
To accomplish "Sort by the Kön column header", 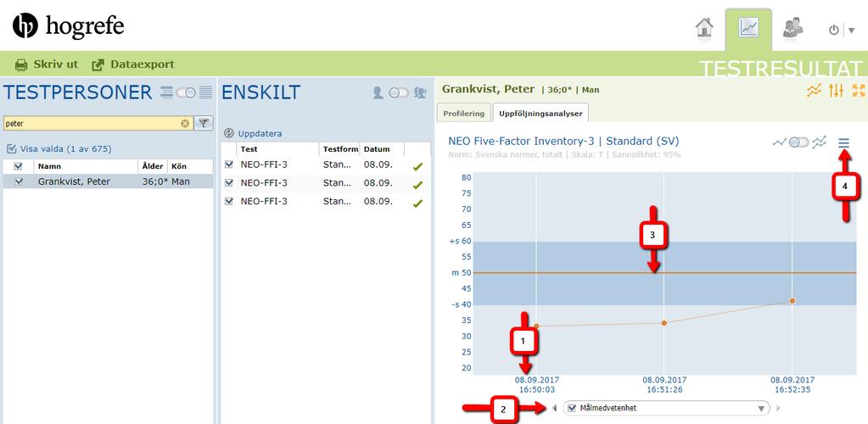I will [190, 166].
